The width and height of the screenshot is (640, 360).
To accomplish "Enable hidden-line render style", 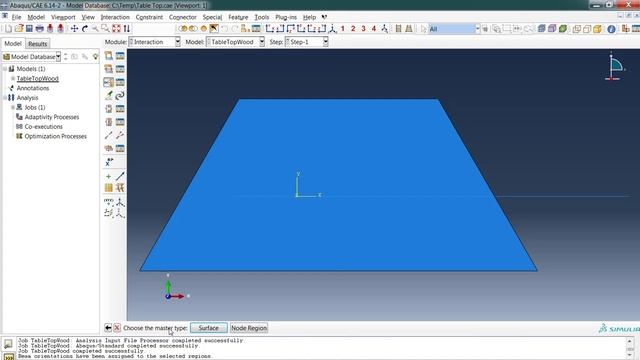I will click(x=587, y=29).
